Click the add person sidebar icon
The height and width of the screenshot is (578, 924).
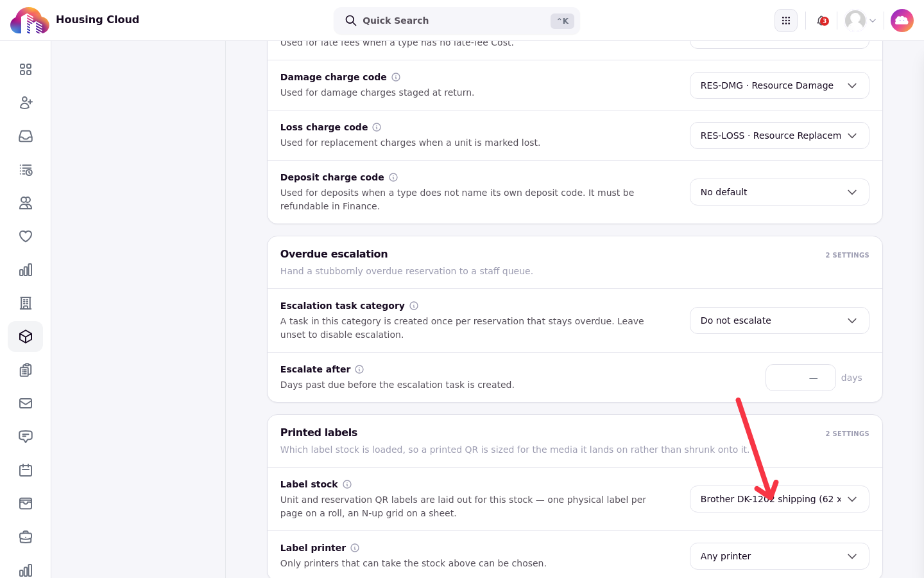point(26,103)
